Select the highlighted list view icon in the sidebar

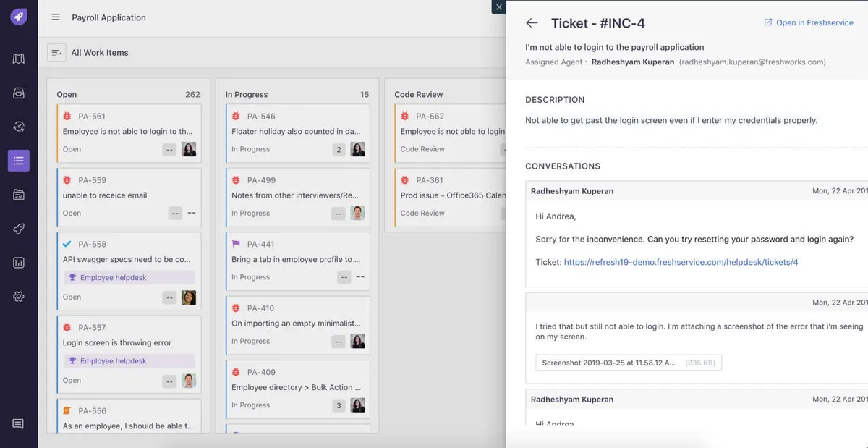(x=19, y=161)
